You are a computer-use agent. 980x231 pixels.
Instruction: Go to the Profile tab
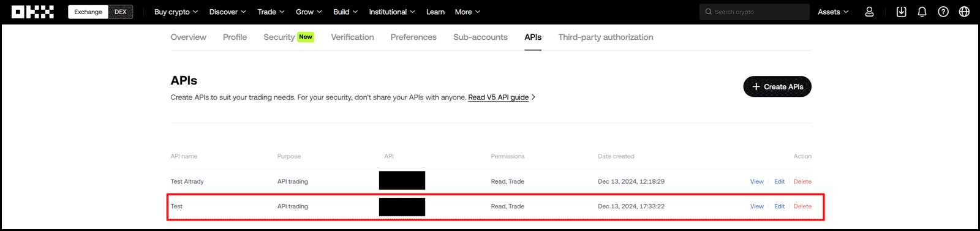[x=235, y=37]
